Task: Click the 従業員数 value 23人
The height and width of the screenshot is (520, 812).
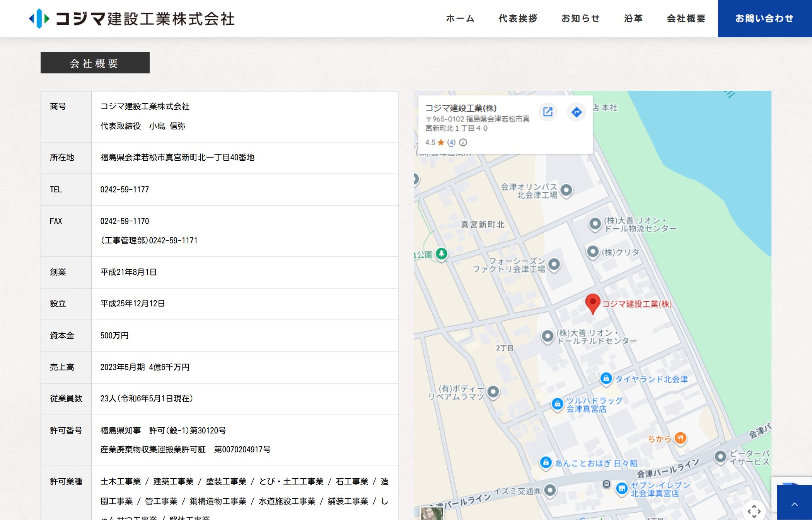Action: (147, 399)
